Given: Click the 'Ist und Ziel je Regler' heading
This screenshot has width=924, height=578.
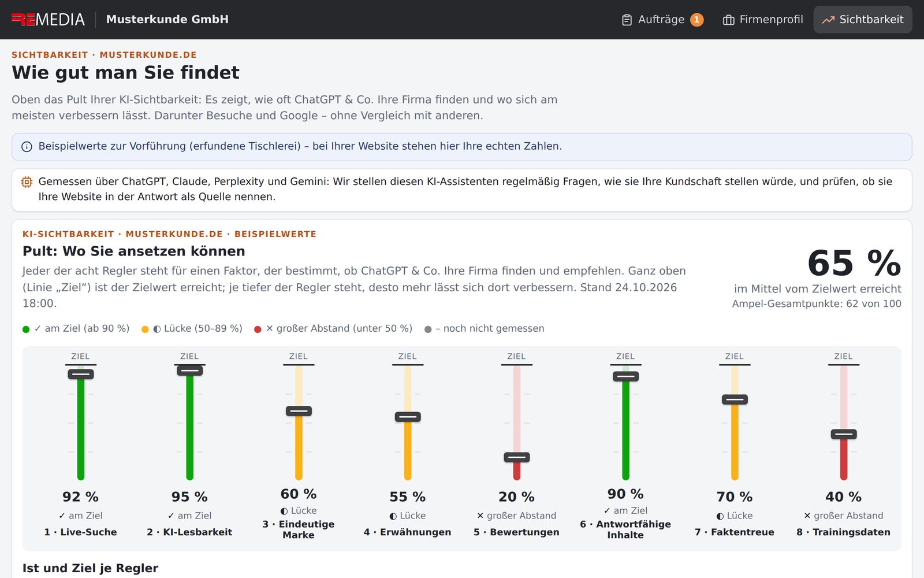Looking at the screenshot, I should pos(90,569).
